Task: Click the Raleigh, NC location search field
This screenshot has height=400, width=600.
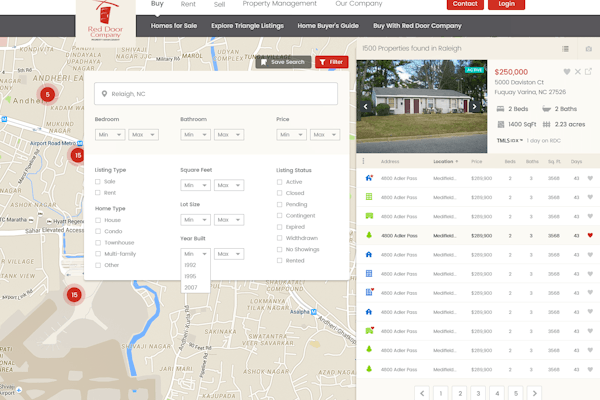Action: point(216,94)
